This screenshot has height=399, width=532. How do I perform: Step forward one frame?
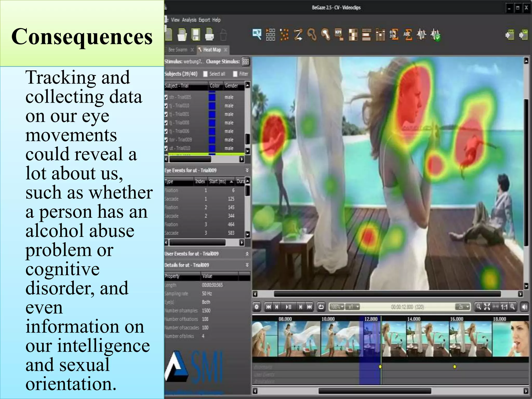(x=301, y=307)
